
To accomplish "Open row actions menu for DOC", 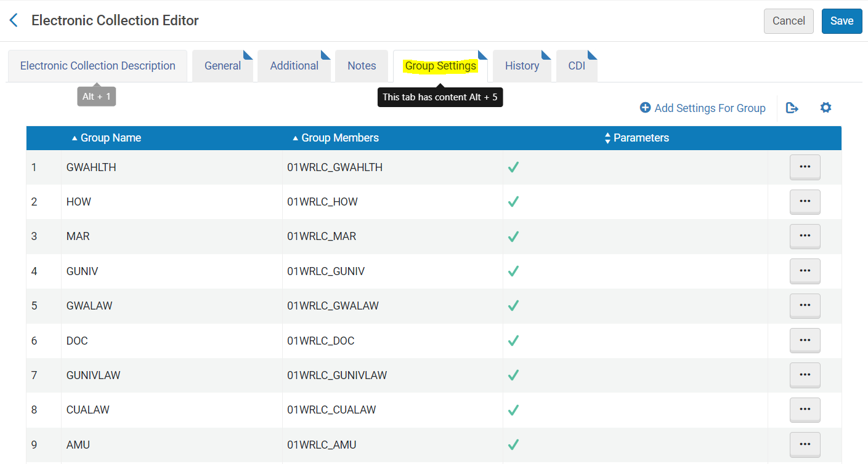I will click(x=805, y=340).
